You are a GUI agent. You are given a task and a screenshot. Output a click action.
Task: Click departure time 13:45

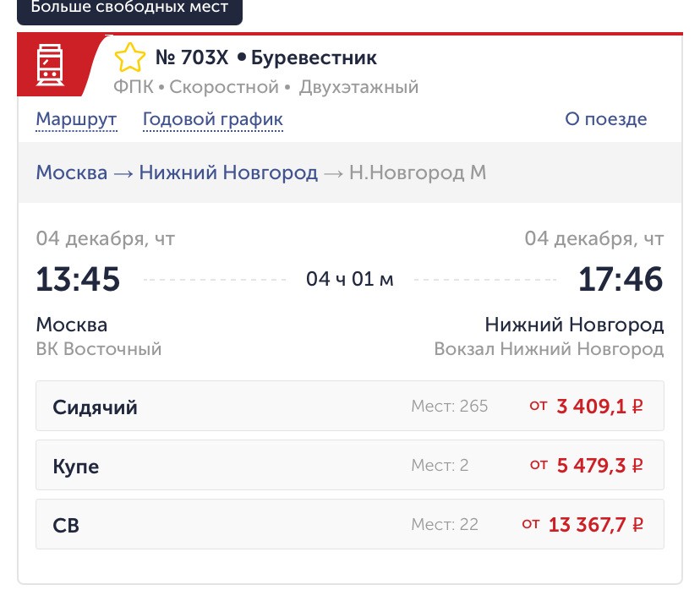(x=78, y=279)
